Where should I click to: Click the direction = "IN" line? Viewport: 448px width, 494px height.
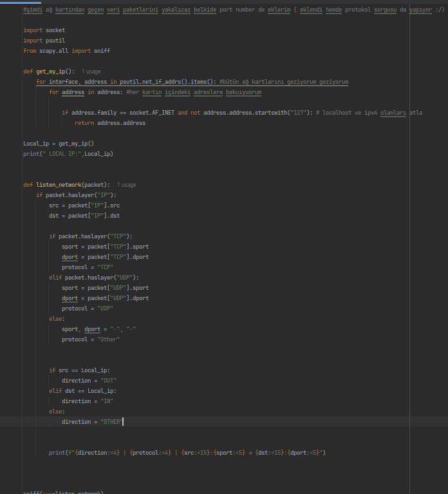click(88, 401)
